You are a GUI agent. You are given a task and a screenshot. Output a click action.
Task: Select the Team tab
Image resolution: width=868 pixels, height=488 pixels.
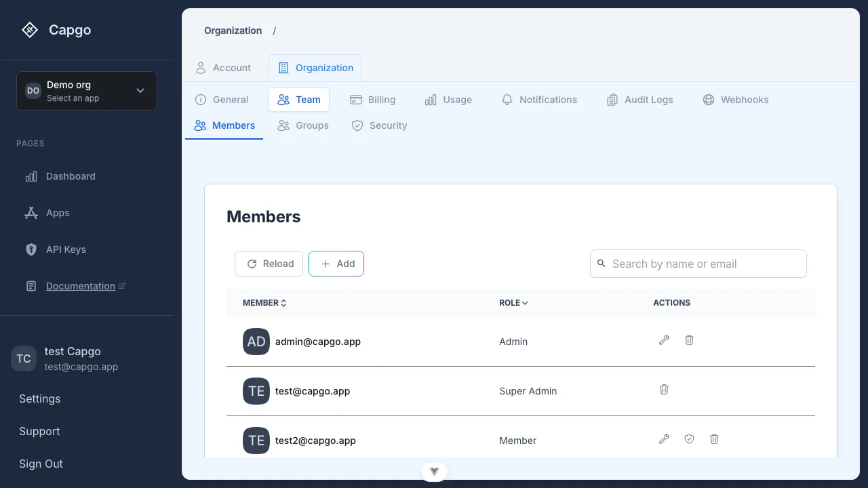pos(299,100)
